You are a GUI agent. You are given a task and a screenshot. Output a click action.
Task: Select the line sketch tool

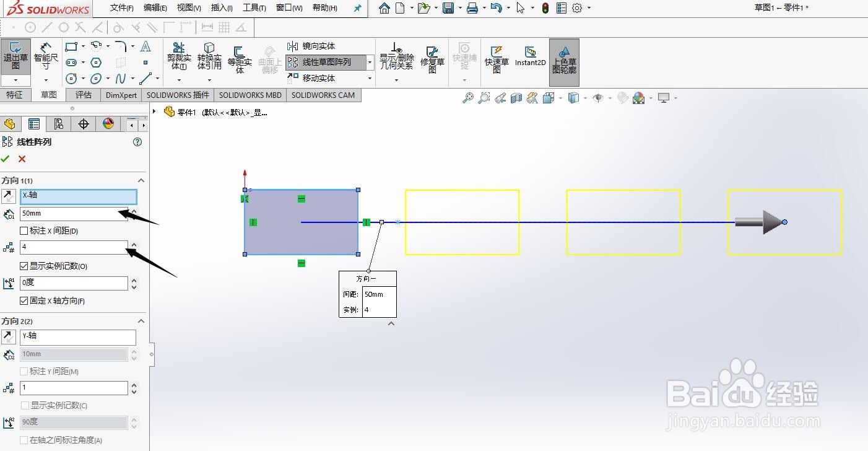(x=145, y=78)
